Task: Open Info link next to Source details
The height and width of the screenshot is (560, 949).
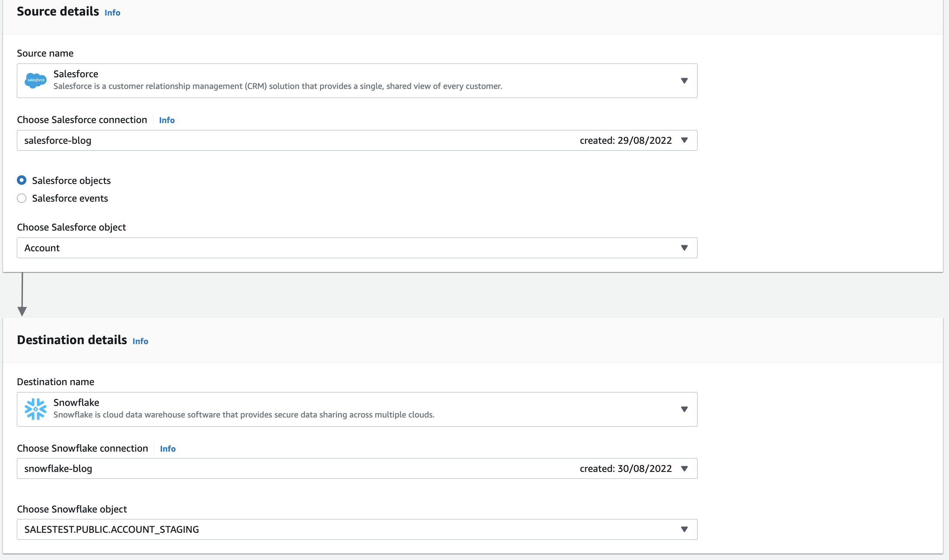Action: (x=112, y=13)
